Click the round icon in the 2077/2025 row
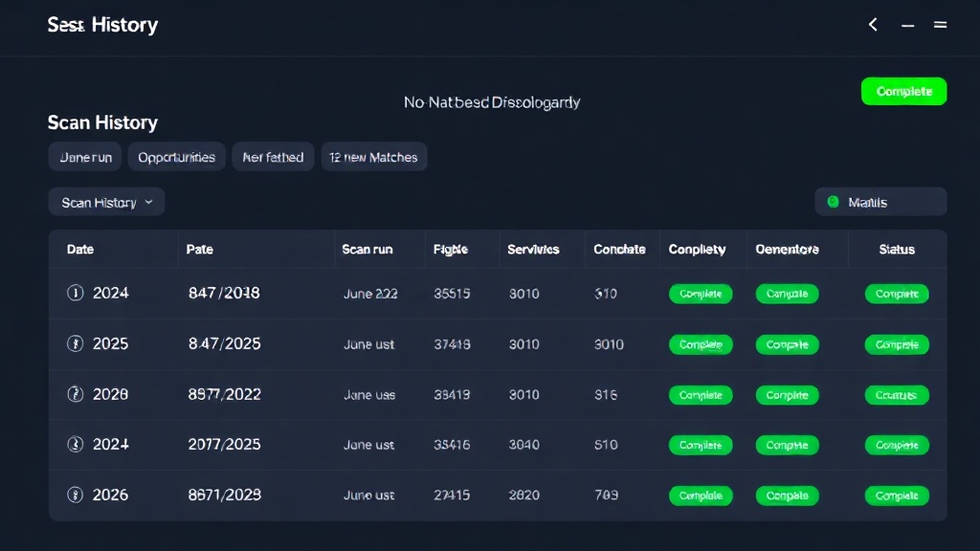The image size is (980, 551). tap(75, 444)
